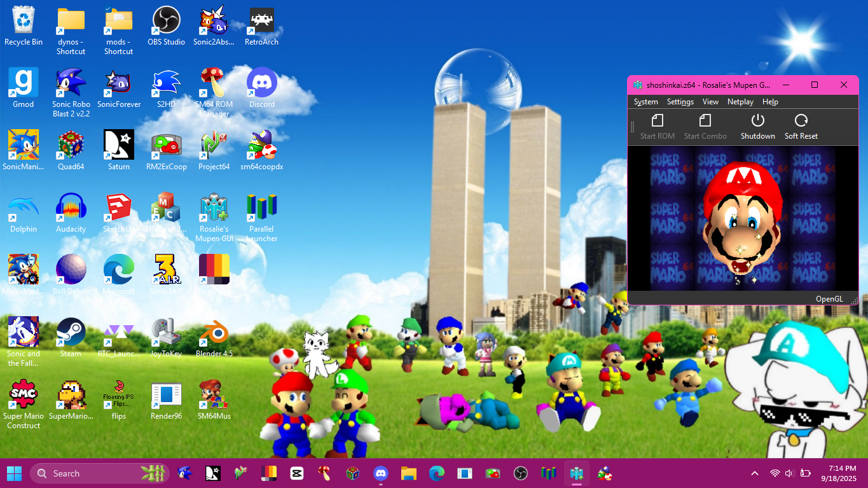Image resolution: width=868 pixels, height=488 pixels.
Task: Select the Steam desktop shortcut
Action: 71,338
